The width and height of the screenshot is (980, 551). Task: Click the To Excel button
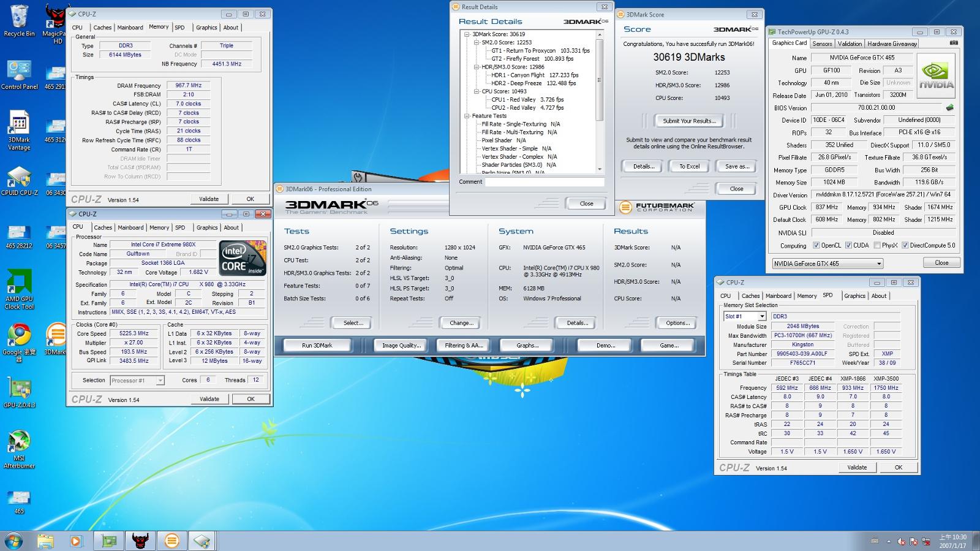pyautogui.click(x=689, y=166)
